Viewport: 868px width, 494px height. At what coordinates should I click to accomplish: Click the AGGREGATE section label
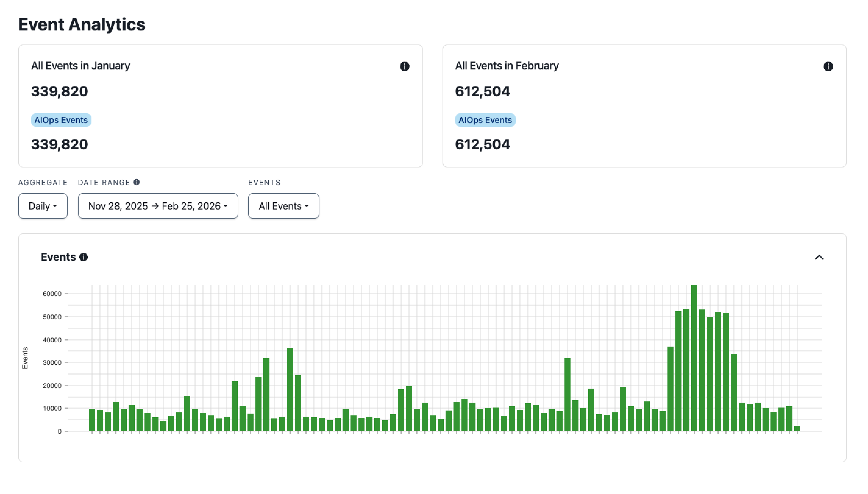click(x=43, y=182)
